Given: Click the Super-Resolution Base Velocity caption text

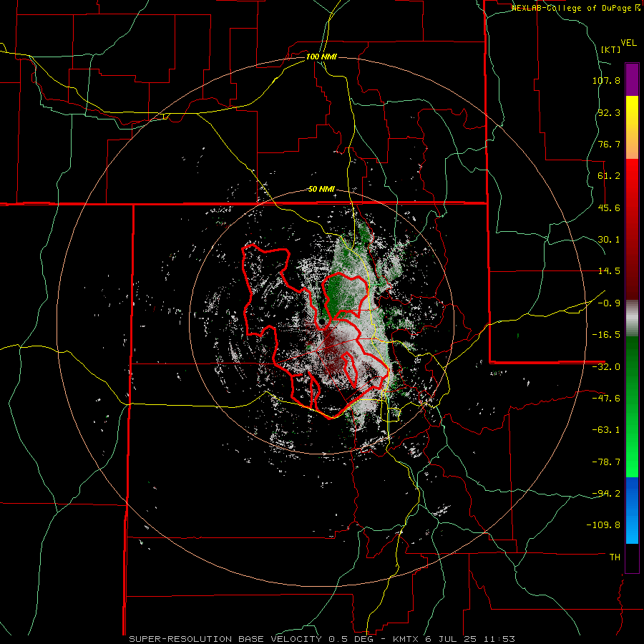Looking at the screenshot, I should (321, 639).
